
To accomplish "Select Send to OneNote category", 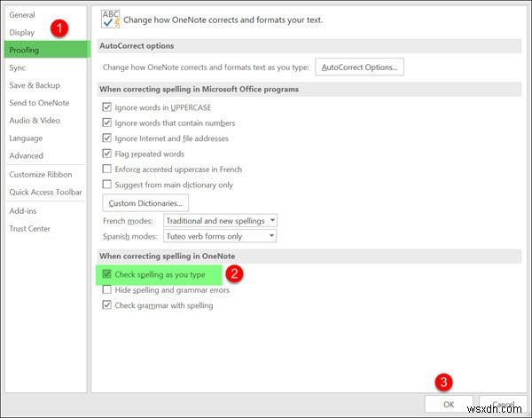I will [39, 103].
